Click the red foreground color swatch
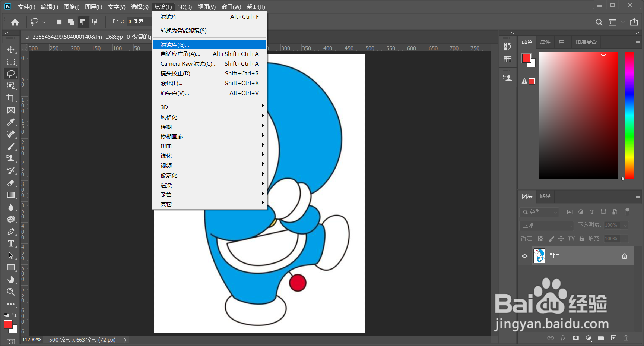This screenshot has width=644, height=346. click(x=8, y=324)
